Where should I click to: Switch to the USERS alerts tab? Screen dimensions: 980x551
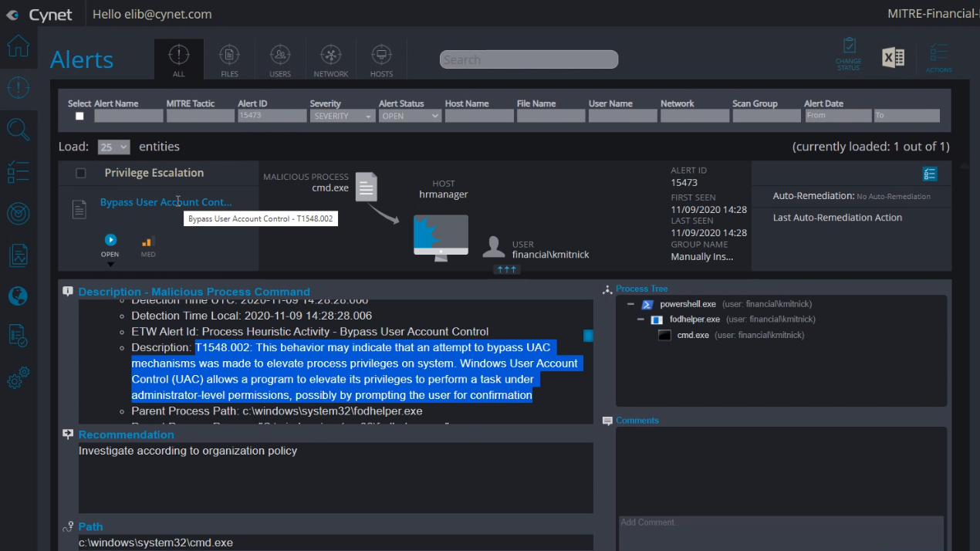pyautogui.click(x=280, y=59)
